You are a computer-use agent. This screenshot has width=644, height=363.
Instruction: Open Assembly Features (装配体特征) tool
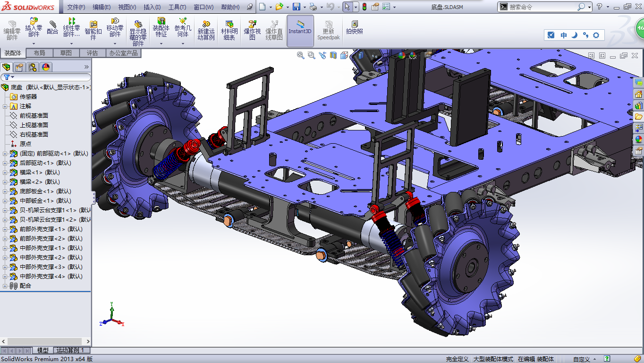161,27
